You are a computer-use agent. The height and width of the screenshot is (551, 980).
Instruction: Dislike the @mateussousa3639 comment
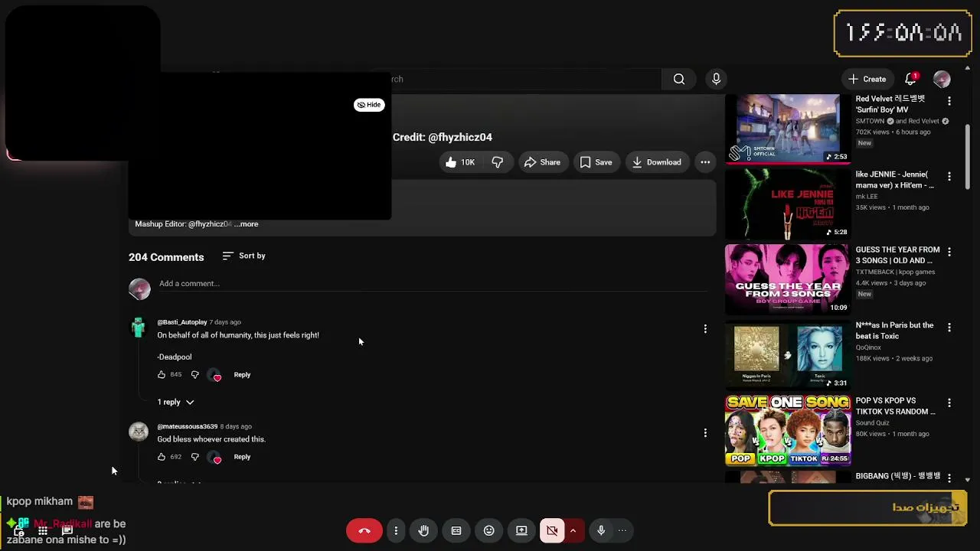point(194,457)
